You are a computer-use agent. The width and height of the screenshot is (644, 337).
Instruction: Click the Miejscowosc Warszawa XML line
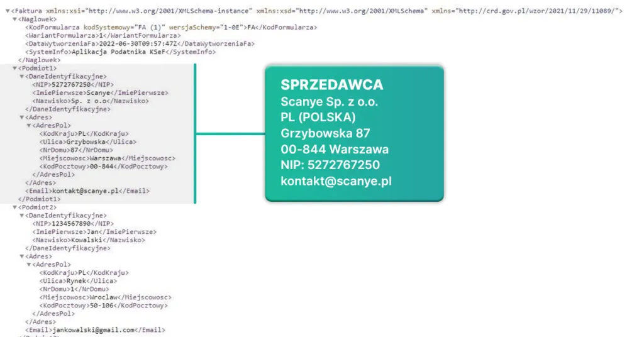108,158
